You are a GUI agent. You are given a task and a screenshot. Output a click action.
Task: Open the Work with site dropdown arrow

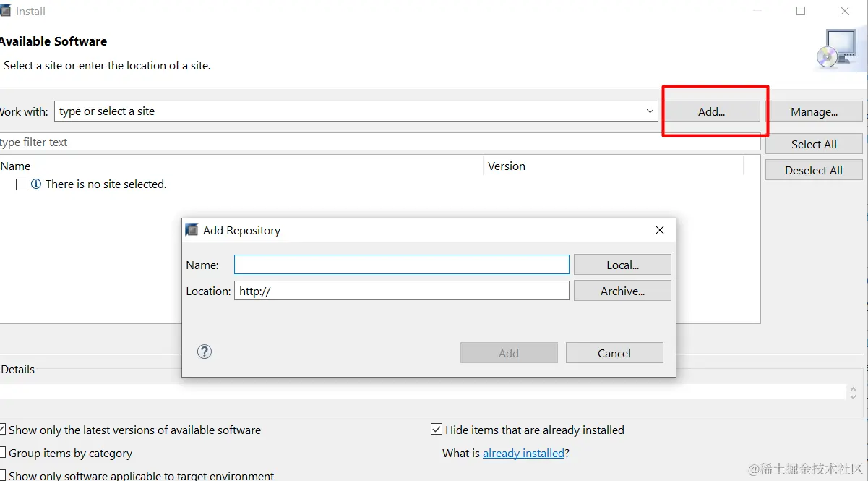click(650, 111)
